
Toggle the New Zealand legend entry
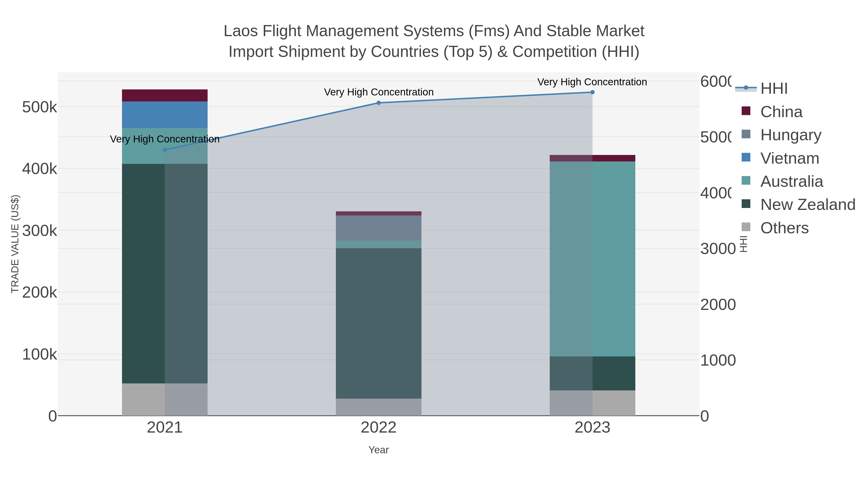(799, 204)
